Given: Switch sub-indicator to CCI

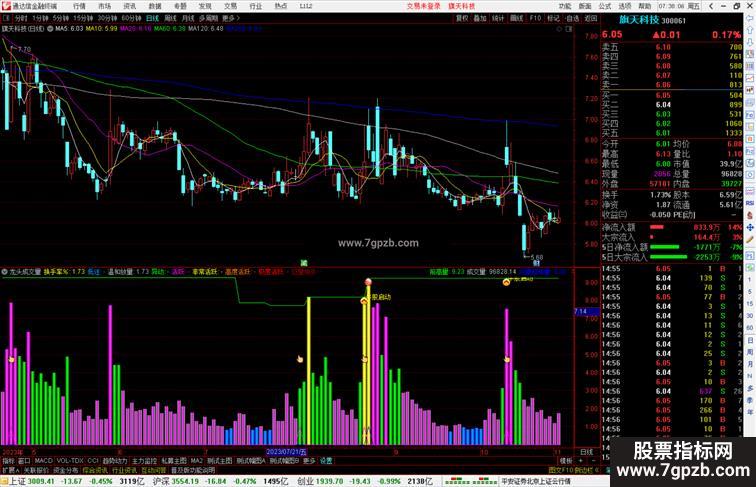Looking at the screenshot, I should coord(93,461).
